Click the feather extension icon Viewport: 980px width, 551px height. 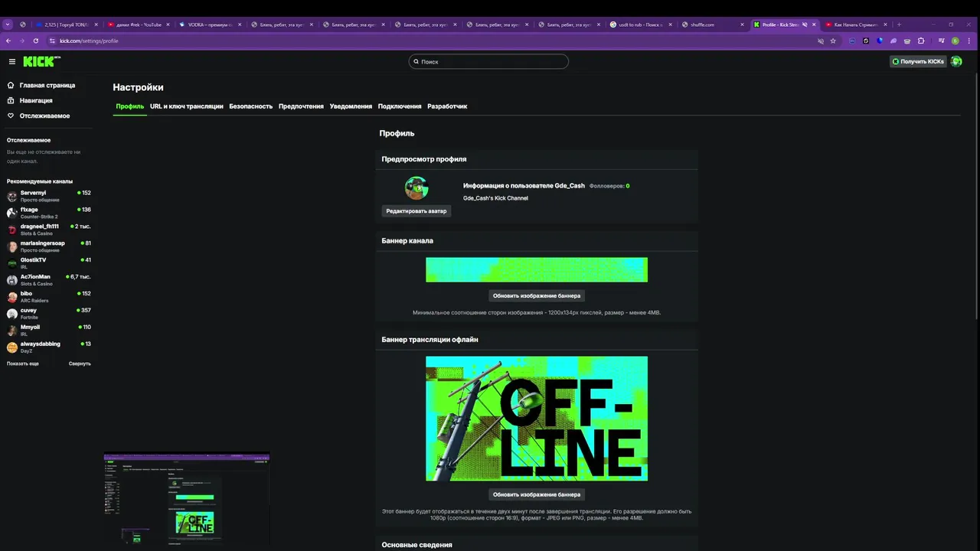(x=893, y=41)
